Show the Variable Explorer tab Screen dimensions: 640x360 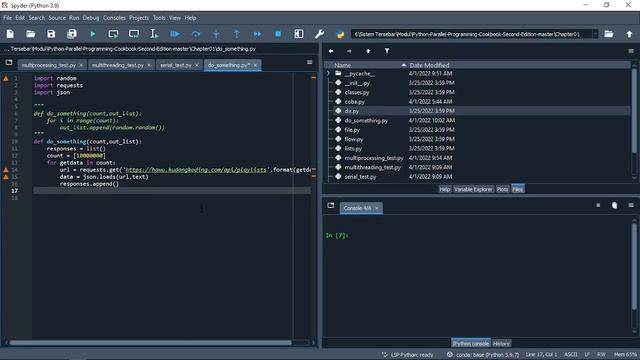pos(473,189)
